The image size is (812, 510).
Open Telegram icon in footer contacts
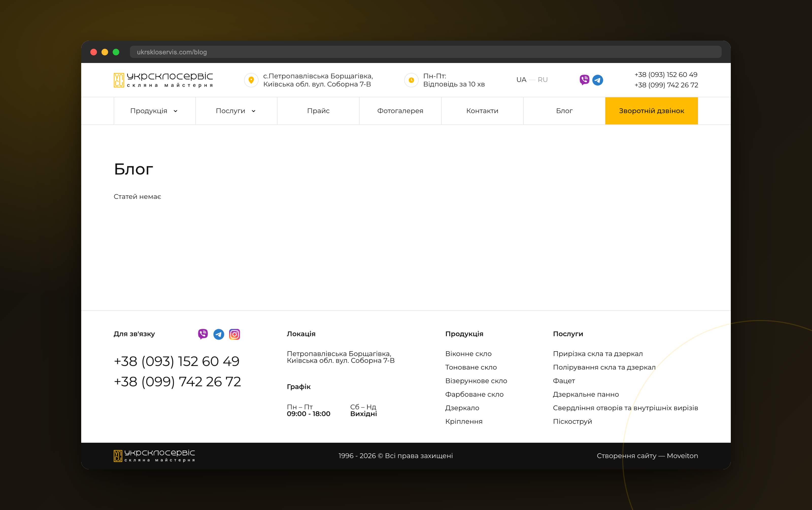219,334
